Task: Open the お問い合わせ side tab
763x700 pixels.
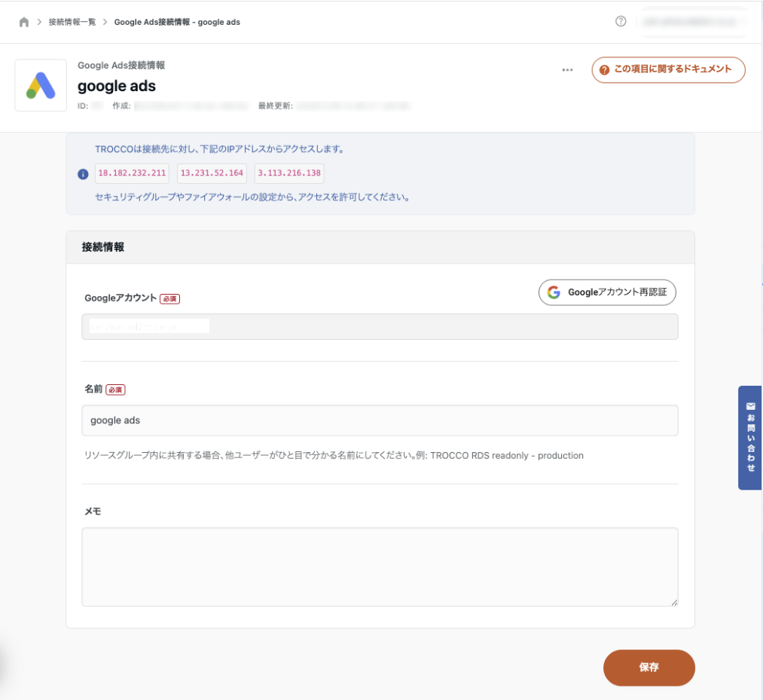Action: pos(750,438)
